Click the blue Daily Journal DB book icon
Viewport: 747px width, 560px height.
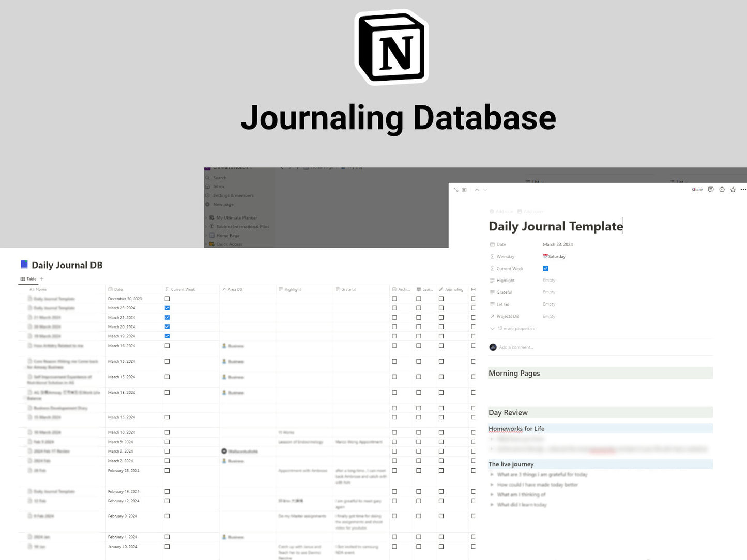(x=24, y=265)
